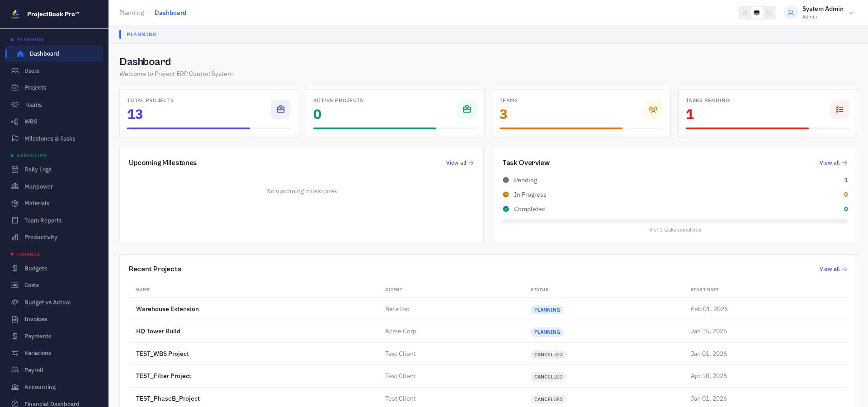Select the system theme monitor toggle
The height and width of the screenshot is (407, 868).
[757, 13]
